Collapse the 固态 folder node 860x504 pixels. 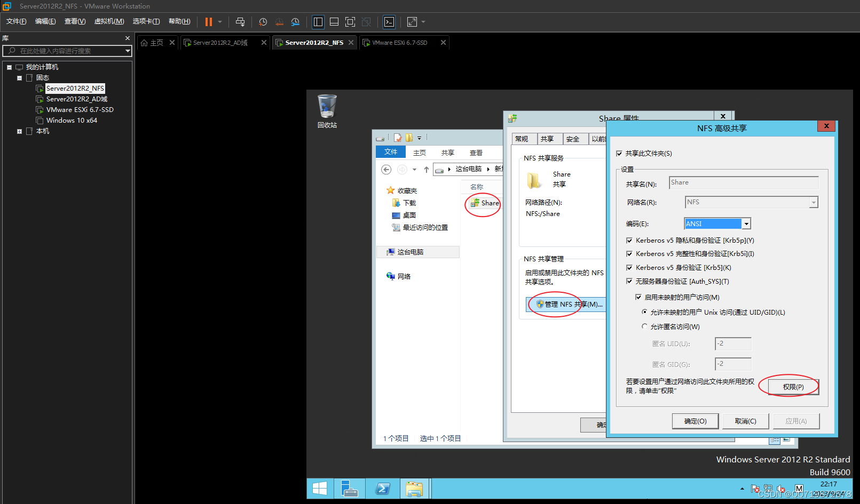(19, 78)
